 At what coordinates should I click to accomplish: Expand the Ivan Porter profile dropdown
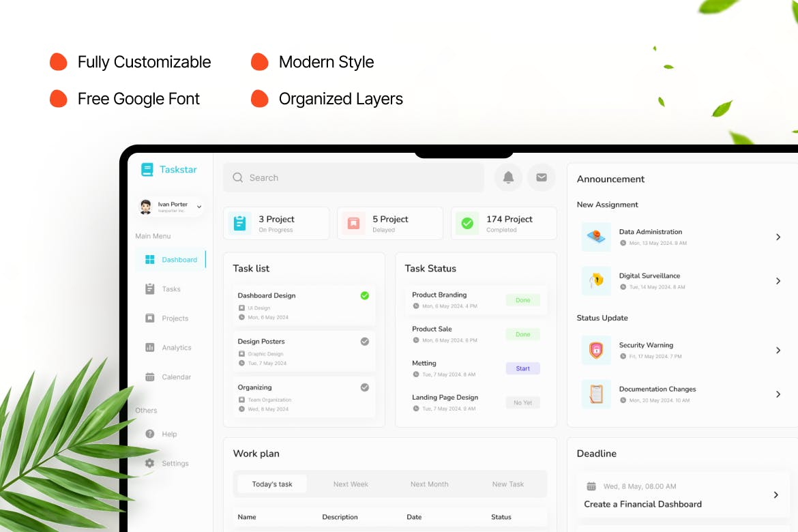coord(199,207)
